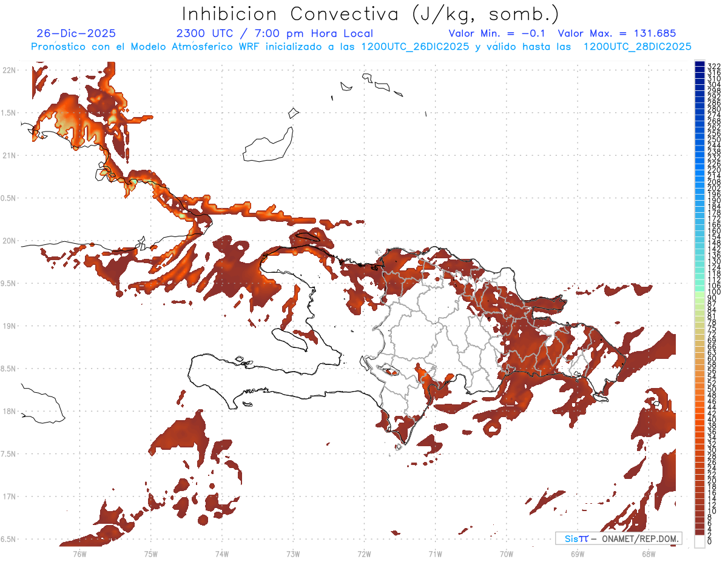Screen dimensions: 728x562
Task: Click the 75W longitude label
Action: 151,554
